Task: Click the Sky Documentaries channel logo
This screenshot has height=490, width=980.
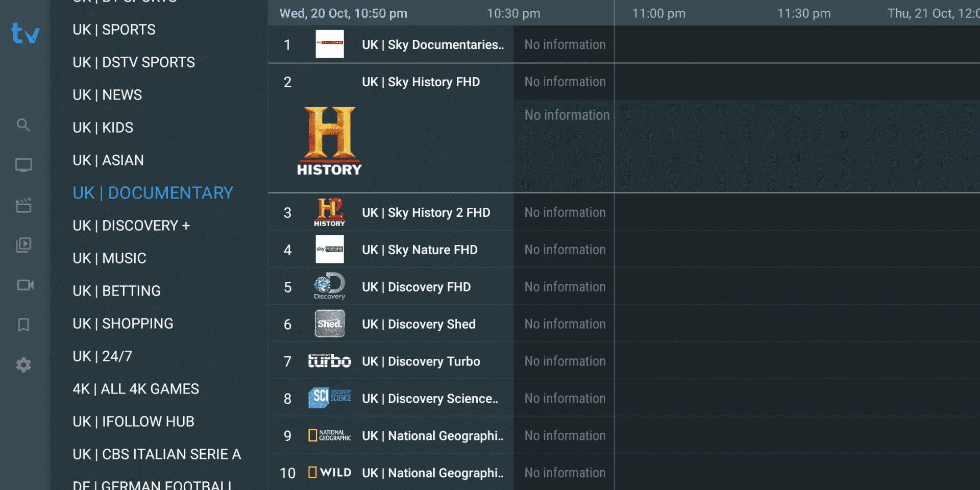Action: (330, 44)
